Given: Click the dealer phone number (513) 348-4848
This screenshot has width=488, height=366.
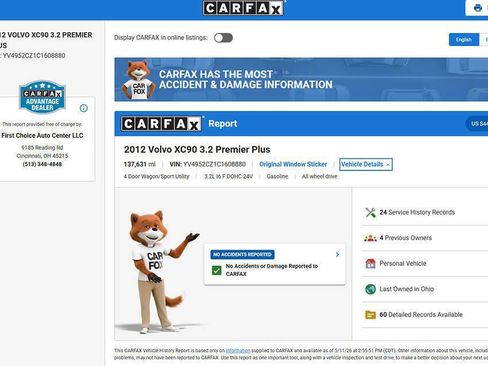Looking at the screenshot, I should [x=42, y=164].
